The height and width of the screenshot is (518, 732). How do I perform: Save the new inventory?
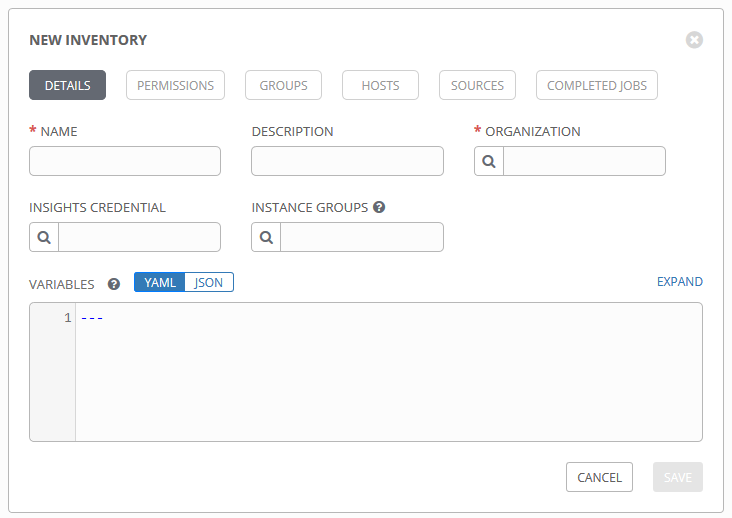[678, 477]
